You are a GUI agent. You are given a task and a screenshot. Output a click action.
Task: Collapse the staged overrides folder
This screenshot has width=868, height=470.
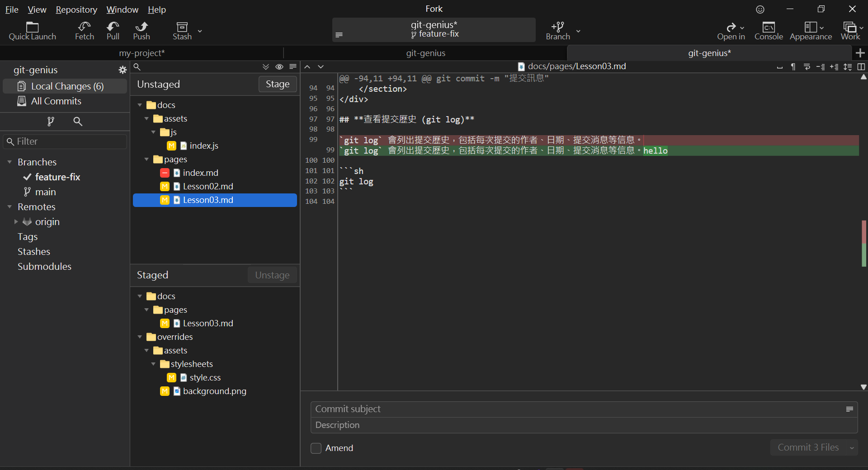coord(140,337)
